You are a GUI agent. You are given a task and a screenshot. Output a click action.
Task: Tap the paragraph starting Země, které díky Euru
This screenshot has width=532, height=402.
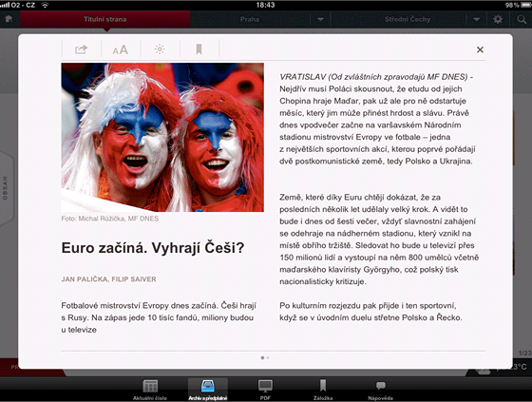pyautogui.click(x=379, y=239)
